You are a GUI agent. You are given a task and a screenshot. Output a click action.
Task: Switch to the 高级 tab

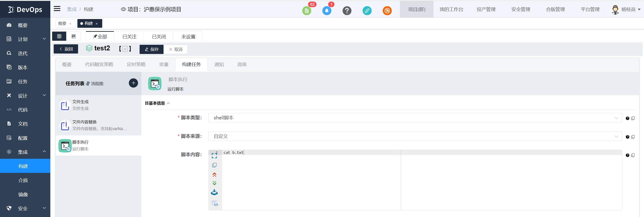point(242,64)
